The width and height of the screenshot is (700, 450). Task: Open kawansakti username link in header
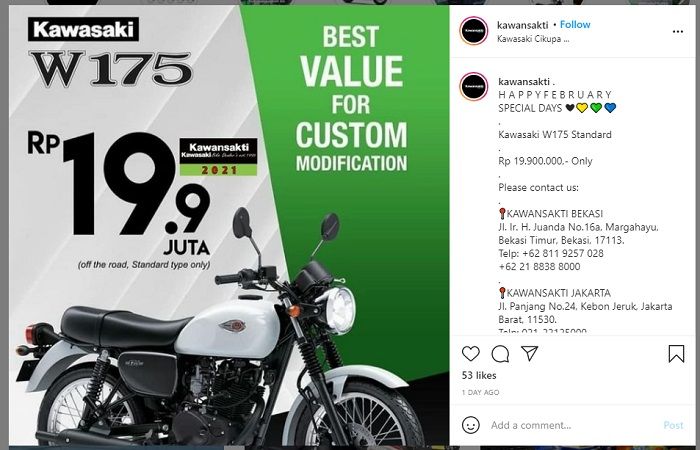click(x=522, y=25)
